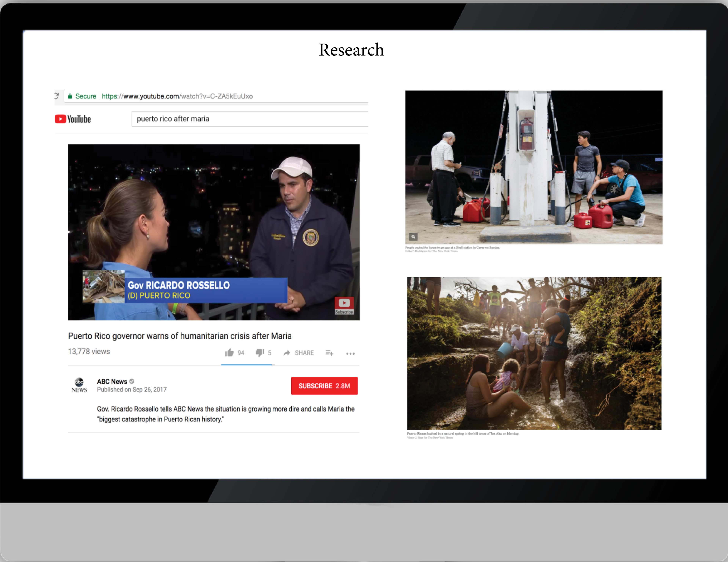
Task: Click the magnifier icon on gas station photo
Action: point(413,237)
